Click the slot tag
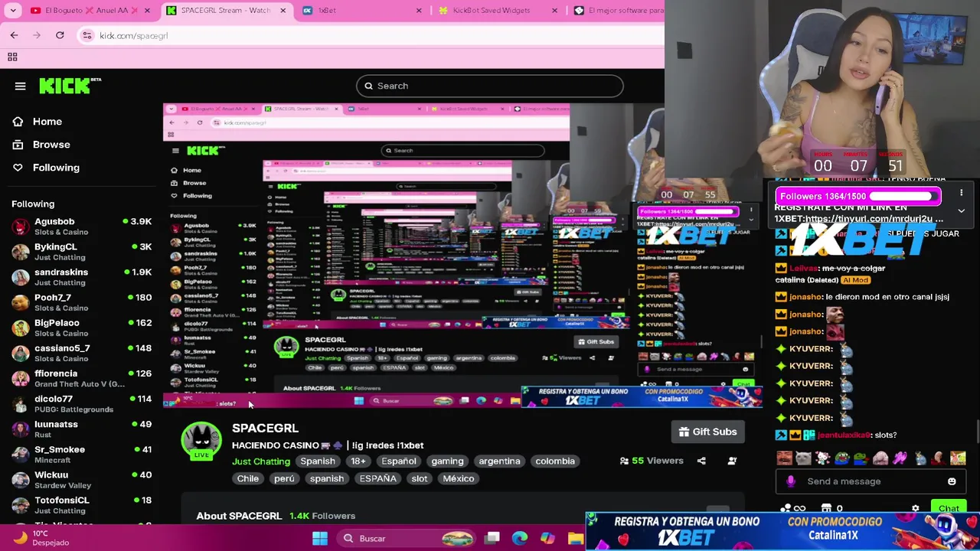 (x=420, y=479)
